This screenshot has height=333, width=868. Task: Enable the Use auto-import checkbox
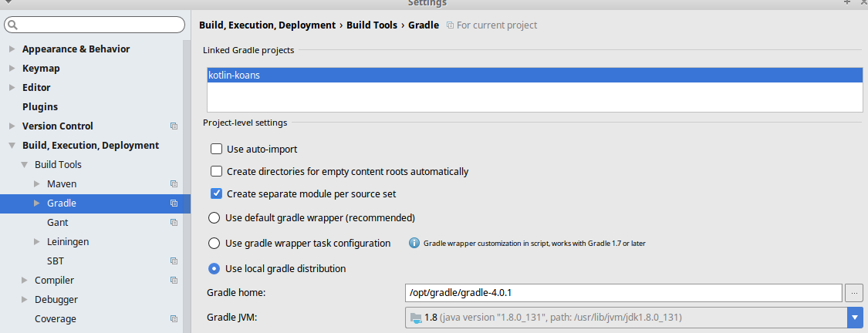click(x=217, y=149)
